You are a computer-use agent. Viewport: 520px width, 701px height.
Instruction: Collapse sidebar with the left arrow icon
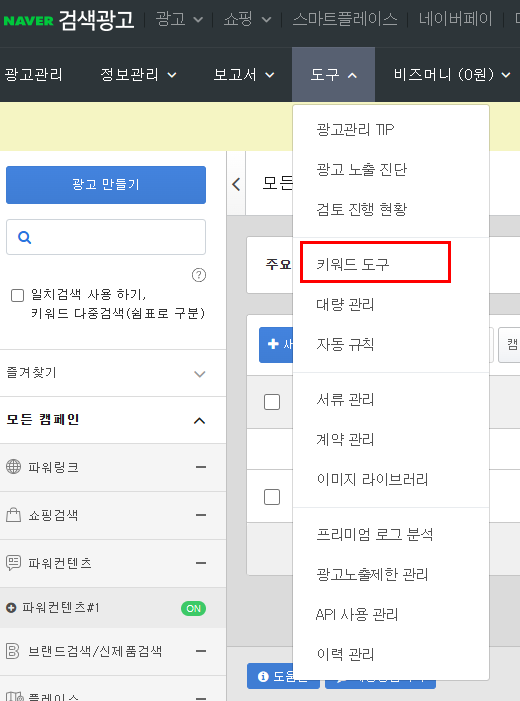pos(236,184)
